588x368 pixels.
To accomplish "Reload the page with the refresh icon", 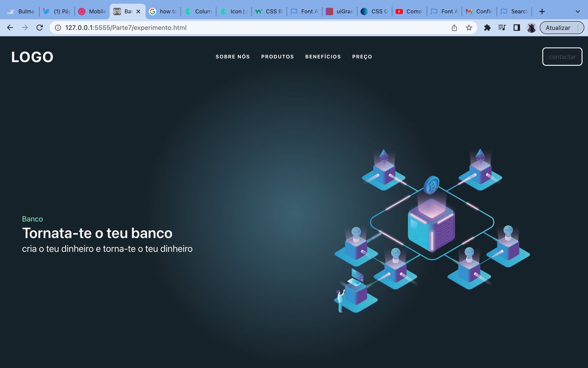I will click(39, 27).
